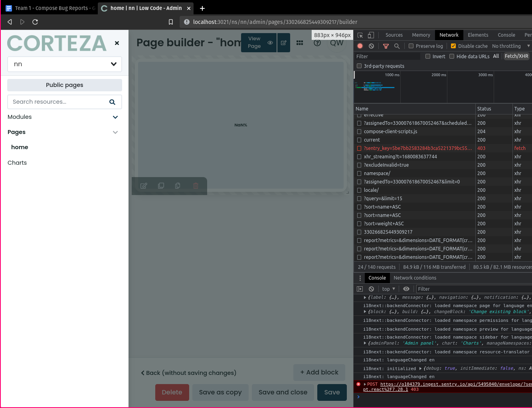Open the applications grid icon in page builder toolbar
The height and width of the screenshot is (408, 532).
pyautogui.click(x=300, y=43)
